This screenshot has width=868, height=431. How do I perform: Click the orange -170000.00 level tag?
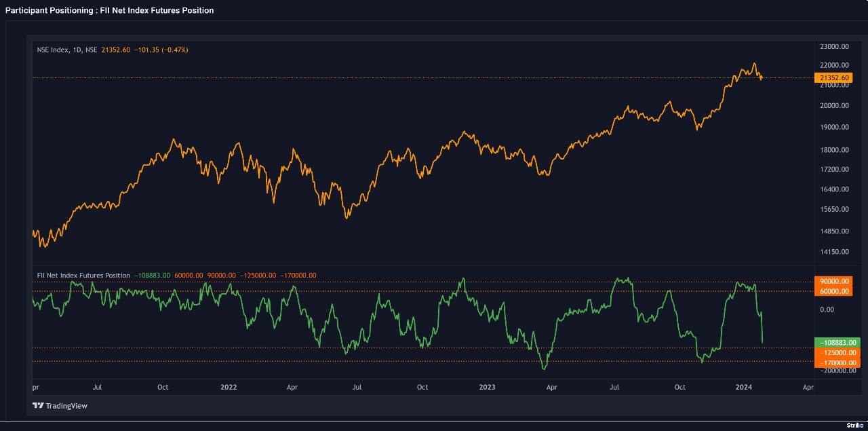(838, 363)
